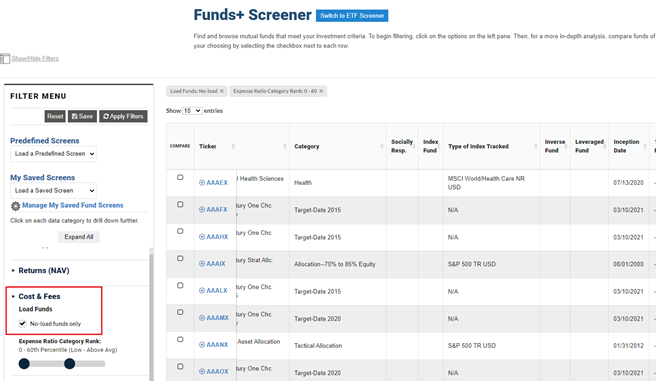
Task: Click the plus icon beside AAAFX
Action: pyautogui.click(x=202, y=210)
